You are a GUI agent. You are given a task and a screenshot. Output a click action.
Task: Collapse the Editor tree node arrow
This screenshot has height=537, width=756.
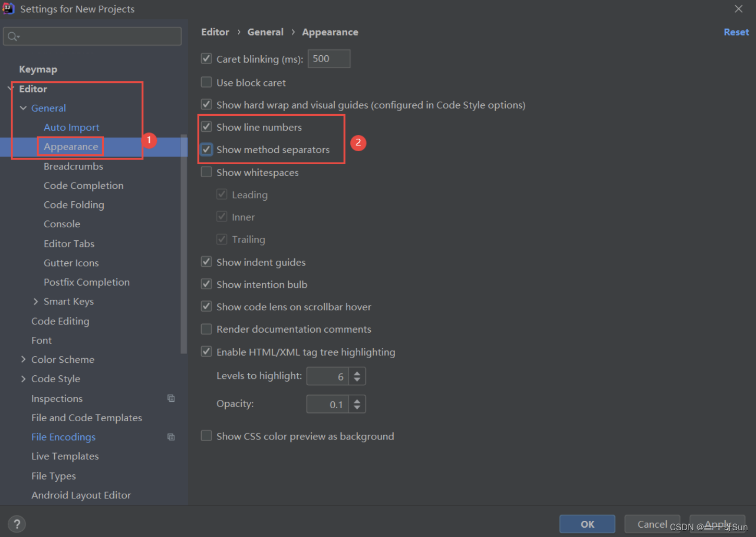[x=10, y=89]
